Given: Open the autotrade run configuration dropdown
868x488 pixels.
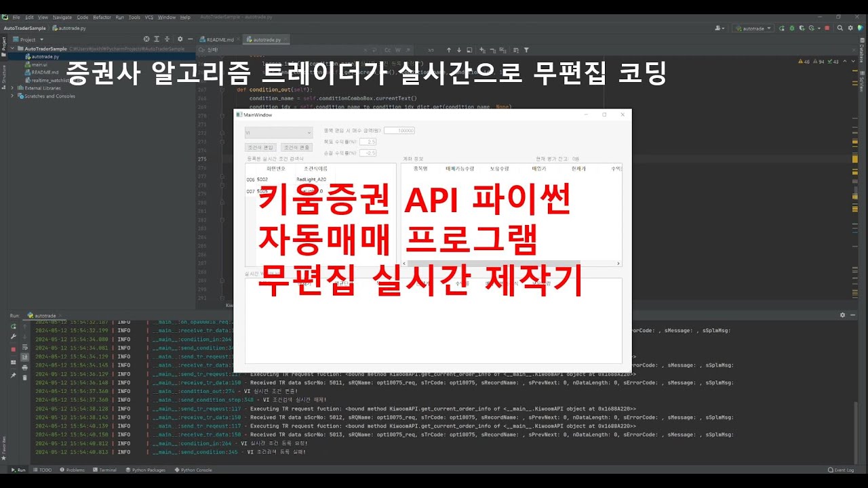Looking at the screenshot, I should coord(753,28).
